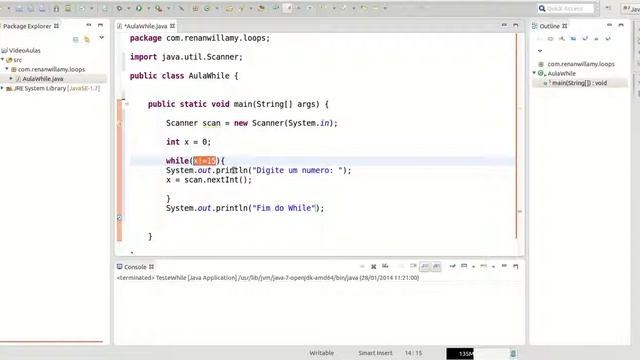Click Pin Console icon
640x360 pixels.
pos(452,267)
